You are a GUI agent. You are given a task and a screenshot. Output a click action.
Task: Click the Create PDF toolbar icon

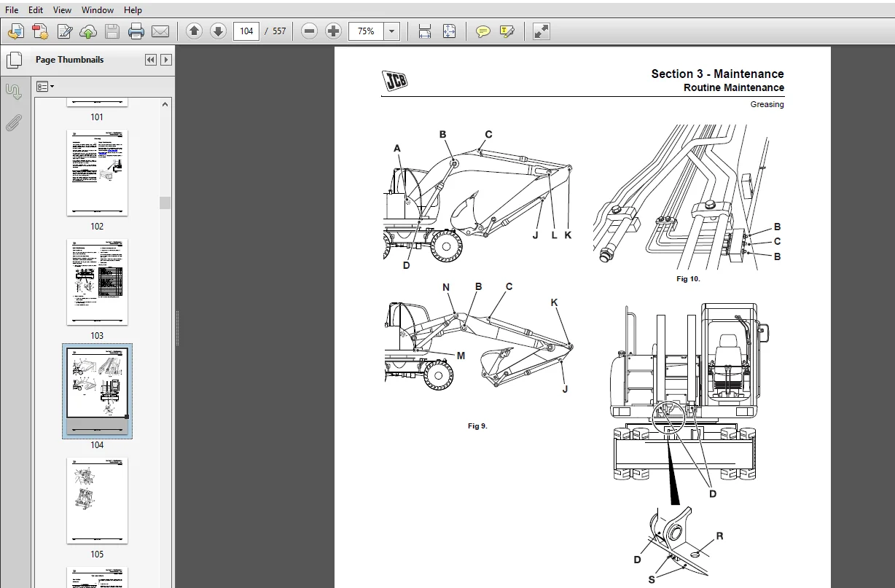16,31
